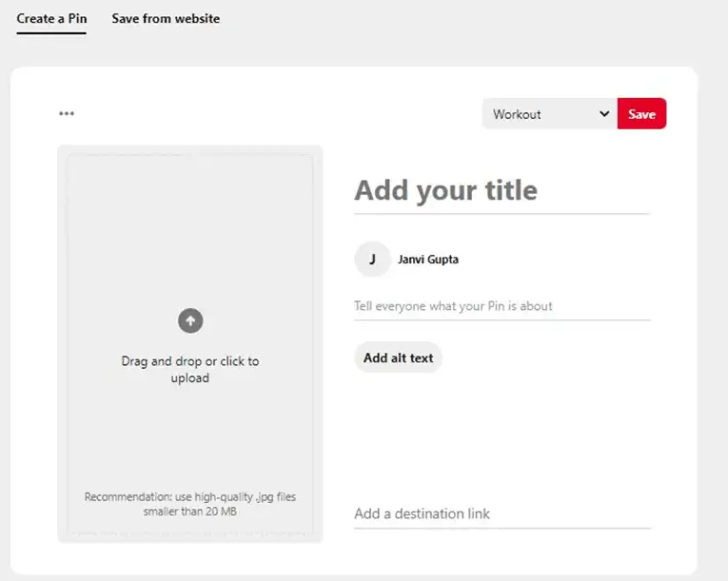Click the 'smaller than 20 MB' text line

coord(190,512)
